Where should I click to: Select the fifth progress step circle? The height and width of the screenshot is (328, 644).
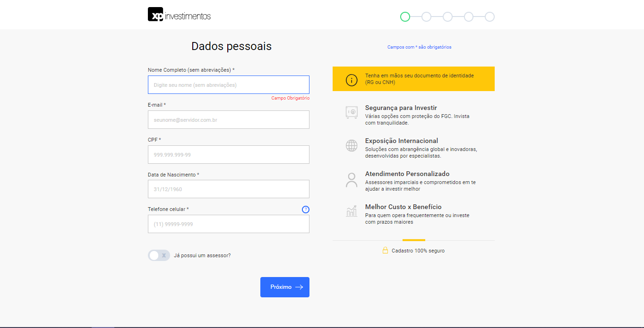(489, 17)
